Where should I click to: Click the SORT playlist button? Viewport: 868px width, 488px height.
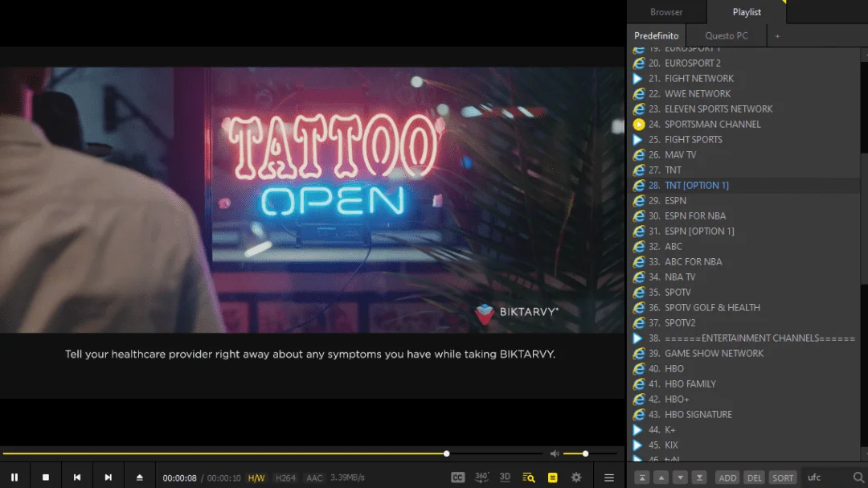[783, 478]
